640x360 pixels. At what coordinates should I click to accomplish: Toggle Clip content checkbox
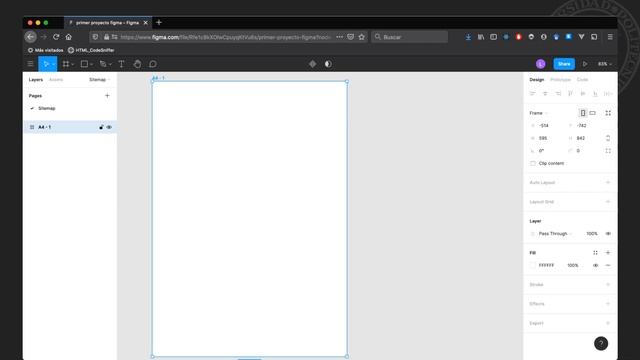533,163
